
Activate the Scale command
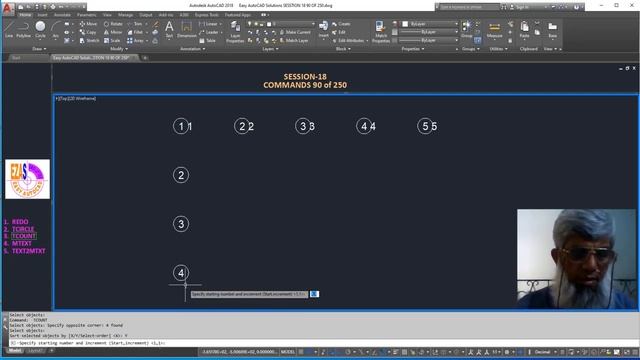point(112,40)
